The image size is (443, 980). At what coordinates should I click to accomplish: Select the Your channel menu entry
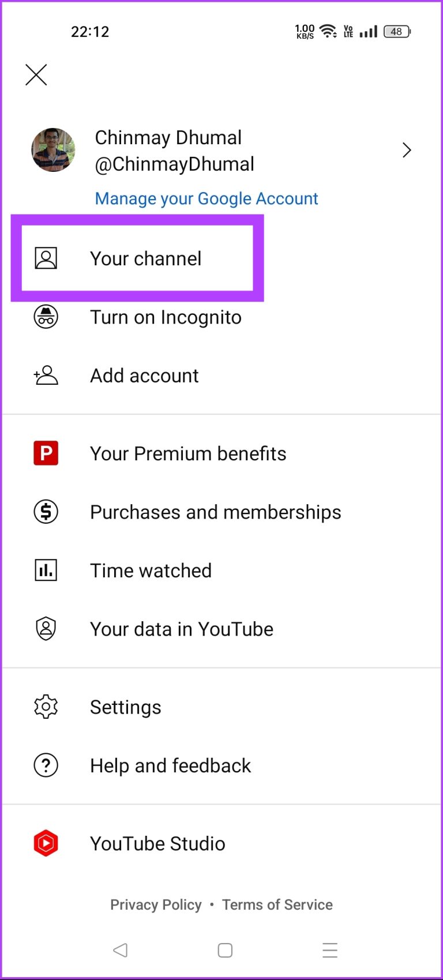coord(145,258)
